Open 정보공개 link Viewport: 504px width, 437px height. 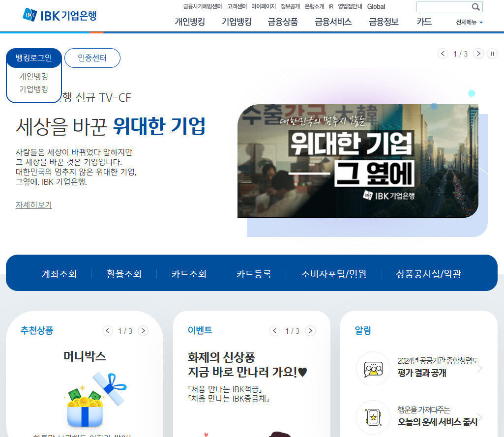[x=290, y=6]
